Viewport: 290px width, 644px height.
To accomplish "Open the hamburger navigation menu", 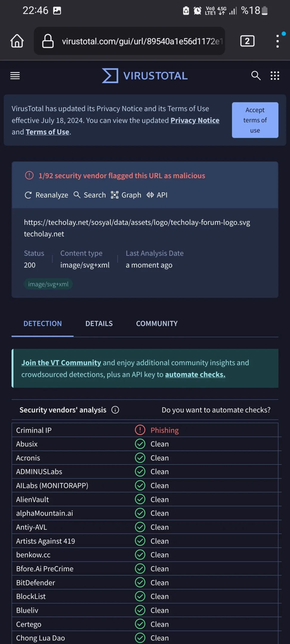I will pos(15,76).
